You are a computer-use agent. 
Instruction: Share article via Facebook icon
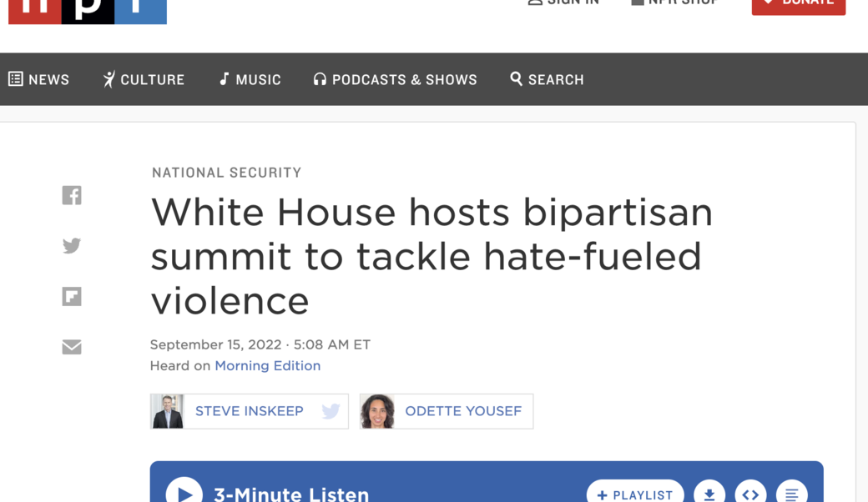[72, 195]
